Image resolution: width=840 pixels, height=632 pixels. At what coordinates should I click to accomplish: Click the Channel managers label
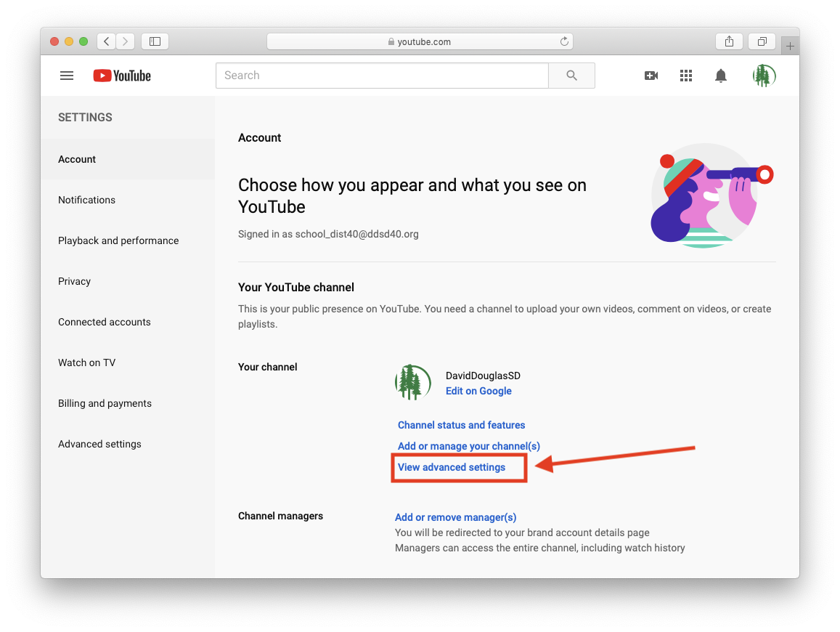(x=280, y=516)
